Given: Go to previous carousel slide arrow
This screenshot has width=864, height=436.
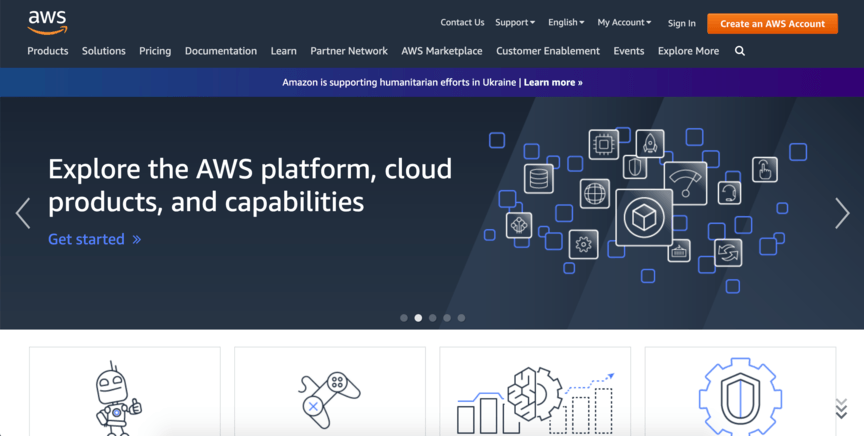Looking at the screenshot, I should pyautogui.click(x=23, y=213).
